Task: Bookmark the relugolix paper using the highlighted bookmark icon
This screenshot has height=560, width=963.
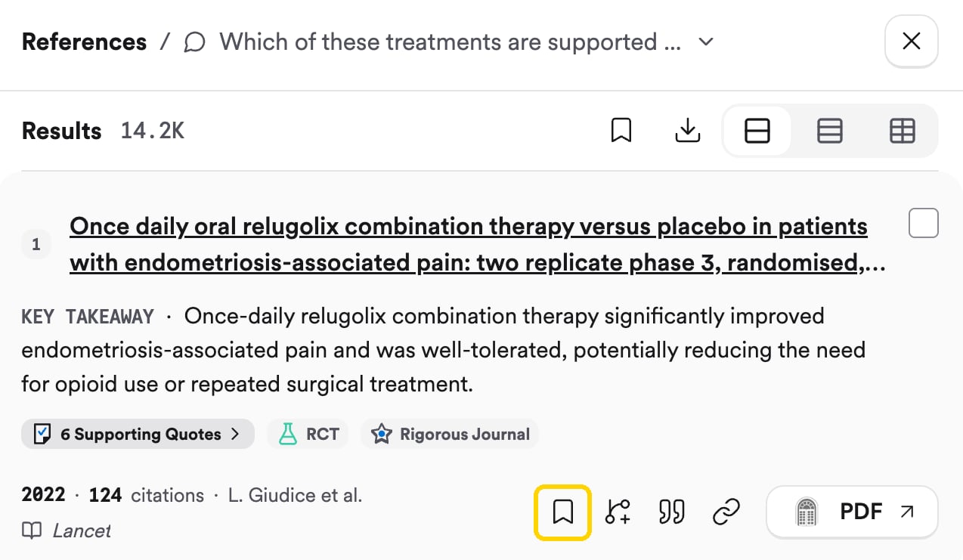Action: (x=562, y=512)
